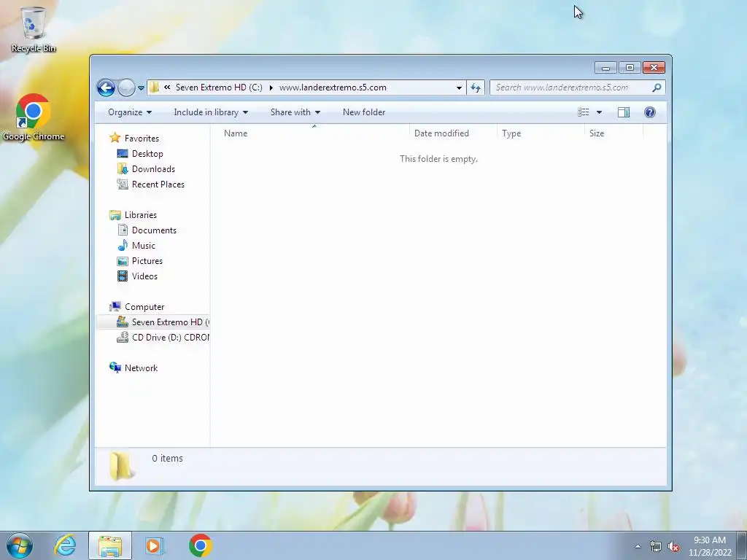Click the Music note icon

123,245
